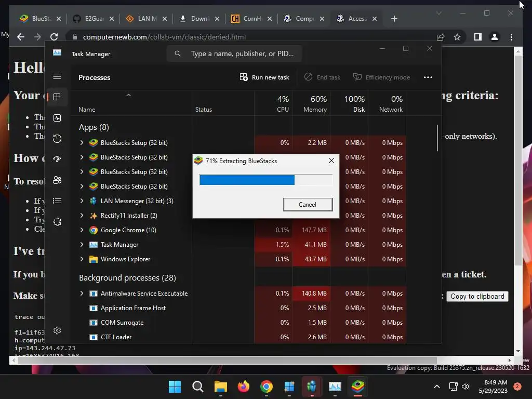Open Startup apps icon in sidebar
Screen dimensions: 532x399
pos(57,159)
